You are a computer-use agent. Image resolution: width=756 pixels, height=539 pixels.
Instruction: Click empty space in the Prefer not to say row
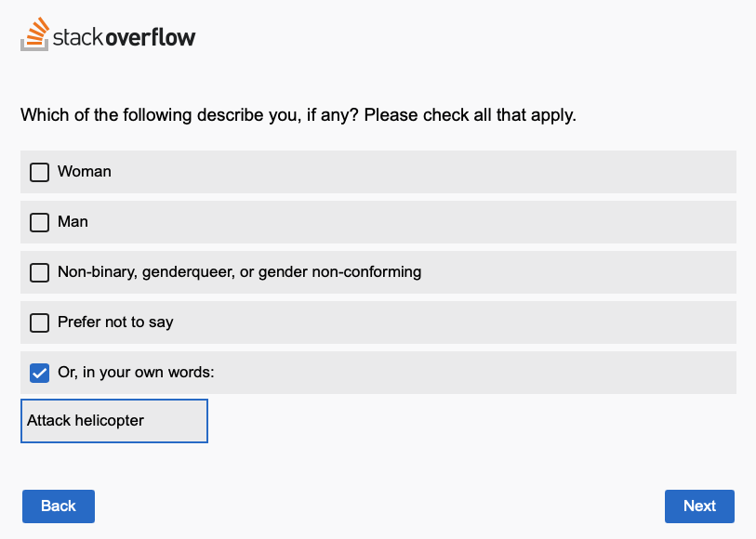[453, 322]
